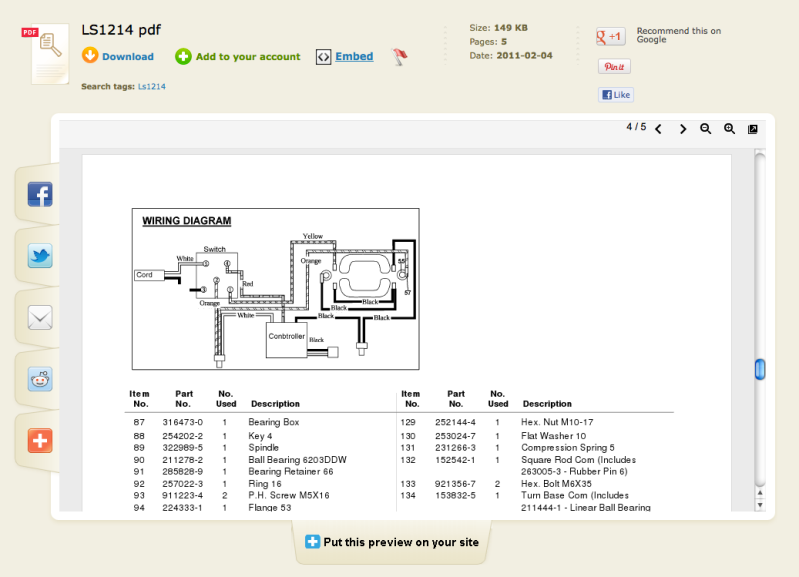Viewport: 799px width, 577px height.
Task: Click the blue plus beside Put this preview
Action: (312, 542)
